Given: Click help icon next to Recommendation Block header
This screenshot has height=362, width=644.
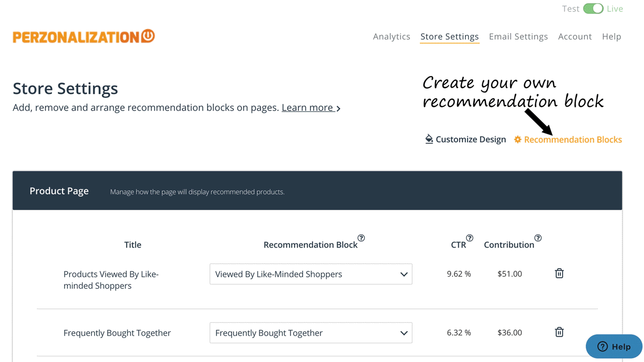Looking at the screenshot, I should point(361,238).
